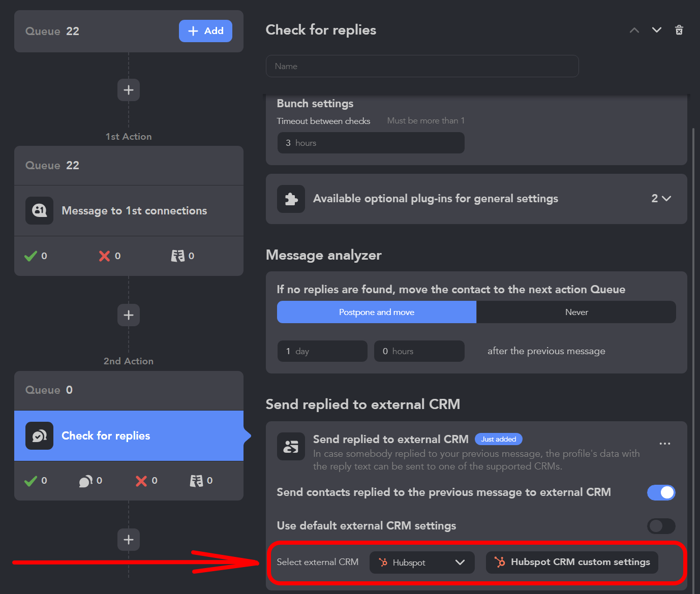
Task: Open Message to 1st connections icon
Action: [x=39, y=210]
